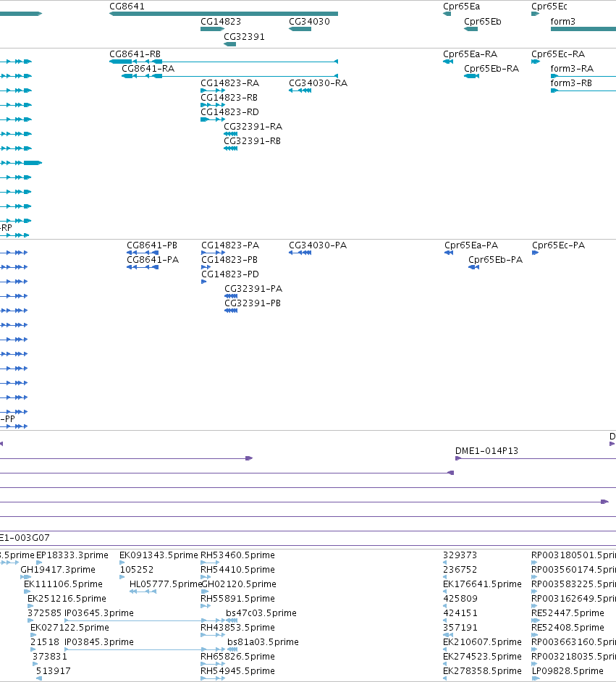The width and height of the screenshot is (616, 682).
Task: Select the RE52447.5prime EST label
Action: pyautogui.click(x=568, y=613)
